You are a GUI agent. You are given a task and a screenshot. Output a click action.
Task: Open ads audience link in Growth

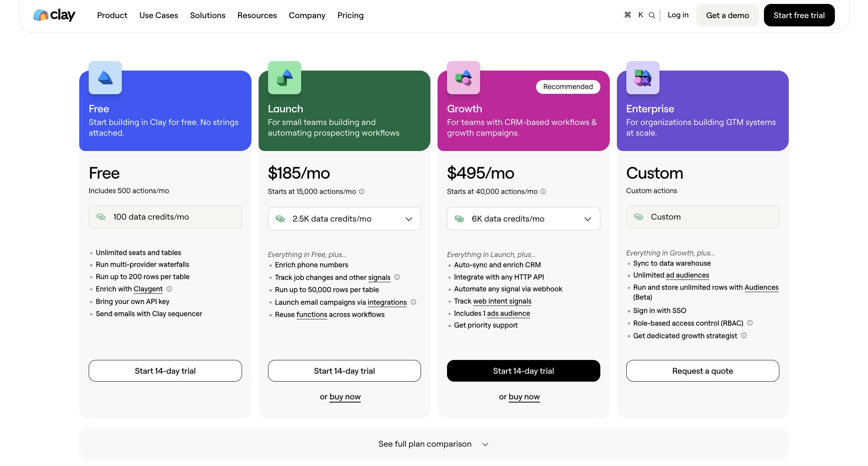pos(509,313)
